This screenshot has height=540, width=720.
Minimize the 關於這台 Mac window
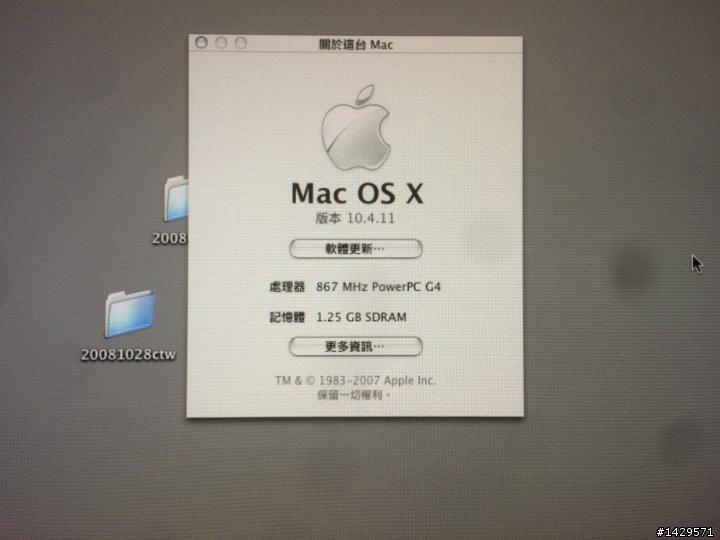point(221,43)
